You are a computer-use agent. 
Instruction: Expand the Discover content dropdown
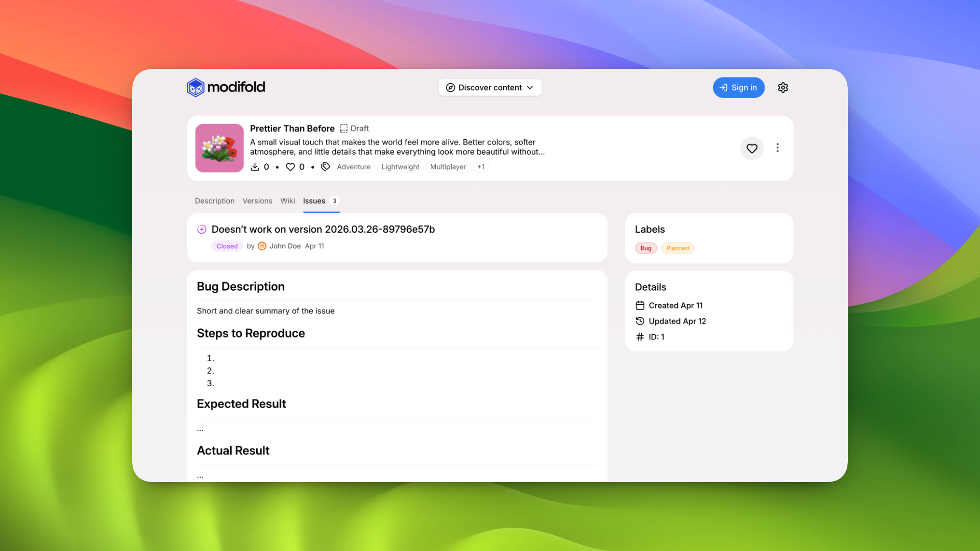pos(489,88)
